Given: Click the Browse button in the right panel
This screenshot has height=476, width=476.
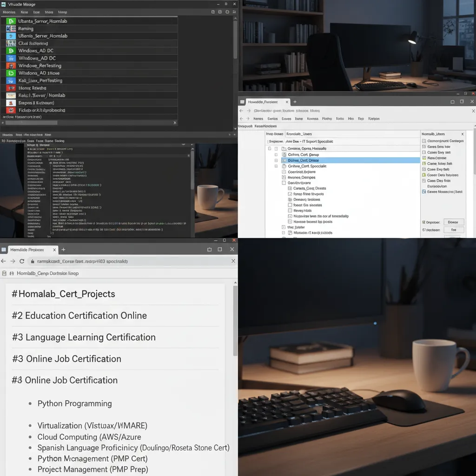Looking at the screenshot, I should [453, 222].
